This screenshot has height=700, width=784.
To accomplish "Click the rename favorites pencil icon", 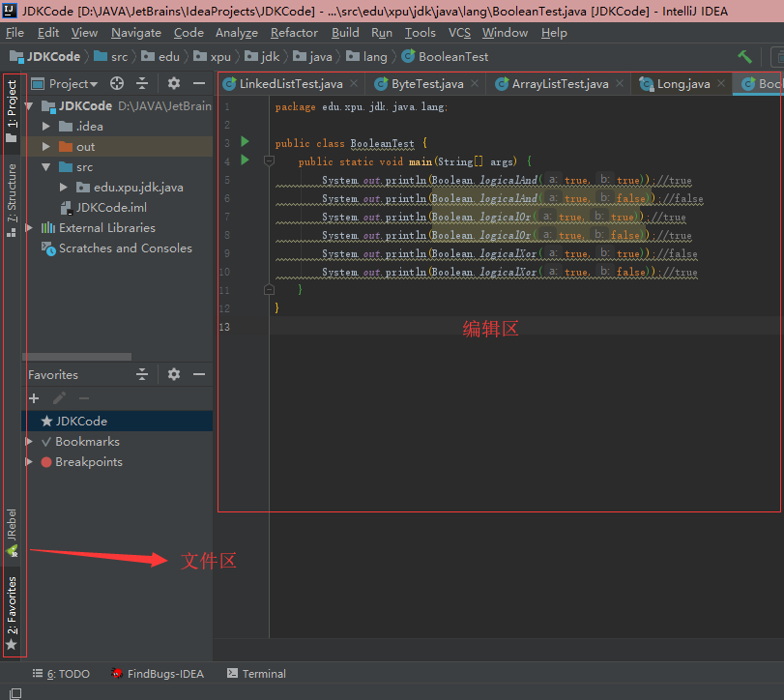I will coord(59,398).
